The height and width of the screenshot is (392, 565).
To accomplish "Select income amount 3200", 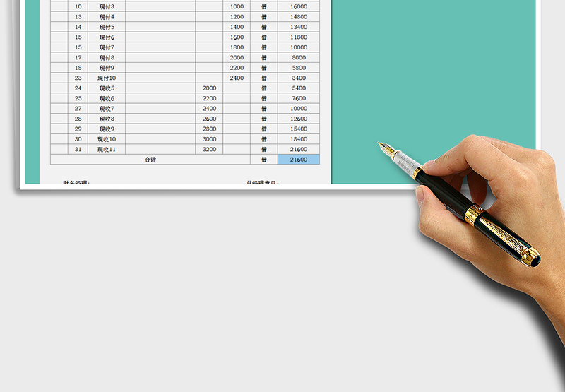I will (x=209, y=150).
